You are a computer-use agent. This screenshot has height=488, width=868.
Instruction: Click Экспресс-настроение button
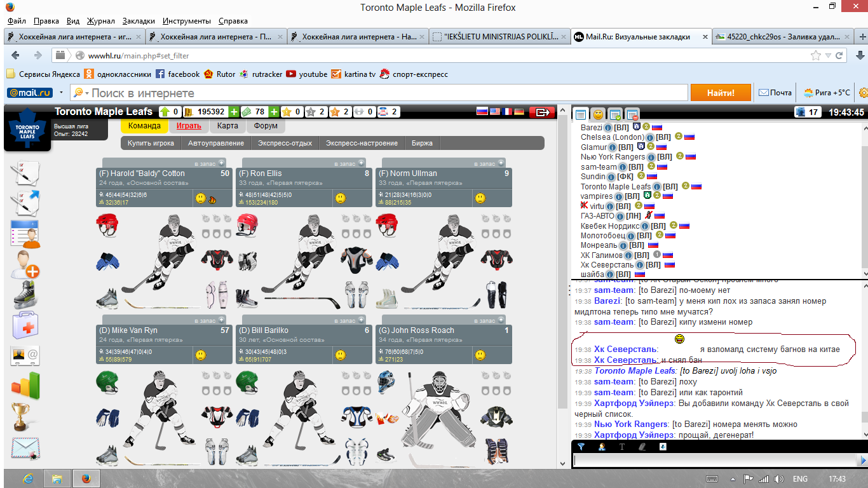coord(362,143)
